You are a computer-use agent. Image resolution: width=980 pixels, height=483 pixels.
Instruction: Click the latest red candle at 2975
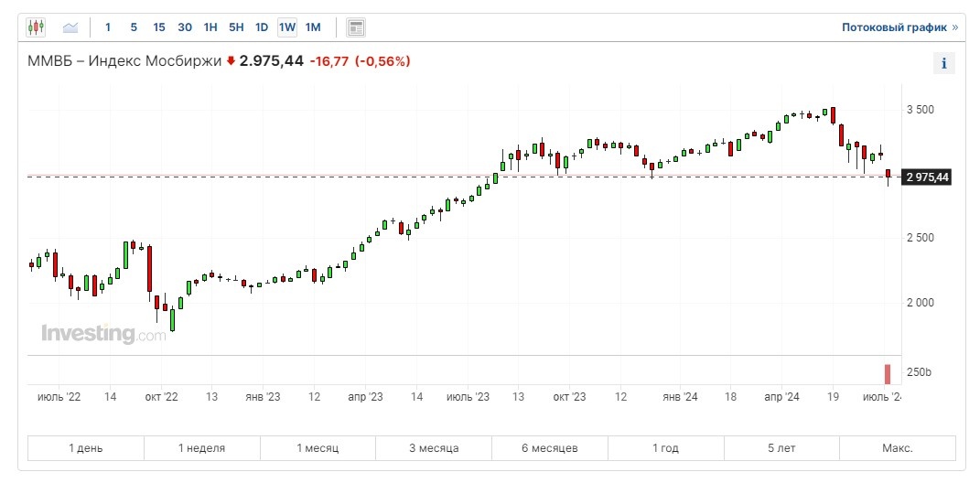click(x=888, y=174)
